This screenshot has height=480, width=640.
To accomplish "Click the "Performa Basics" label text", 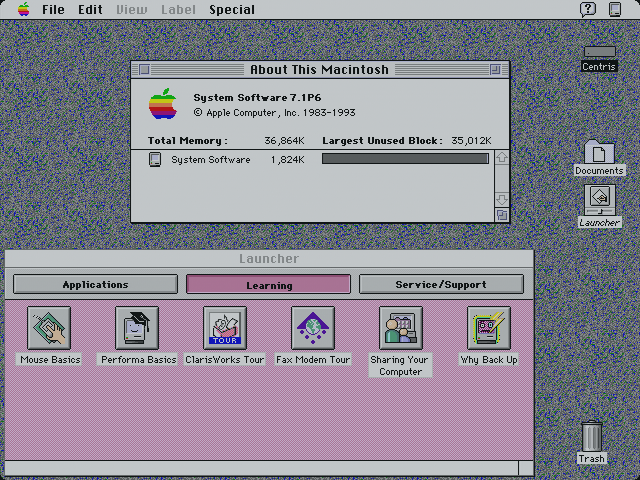I will click(138, 360).
